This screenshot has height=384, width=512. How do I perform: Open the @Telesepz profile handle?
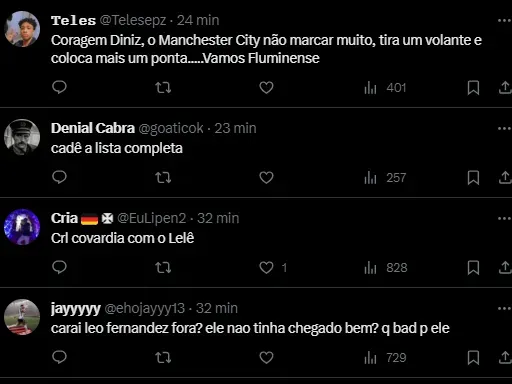coord(133,21)
